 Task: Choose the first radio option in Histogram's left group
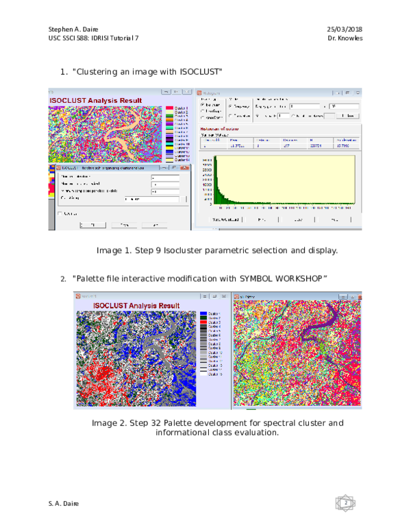click(203, 105)
